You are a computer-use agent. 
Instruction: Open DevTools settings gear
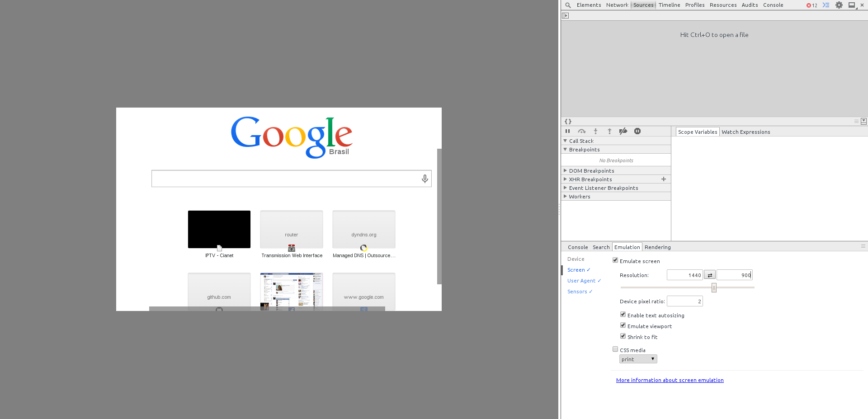[839, 5]
